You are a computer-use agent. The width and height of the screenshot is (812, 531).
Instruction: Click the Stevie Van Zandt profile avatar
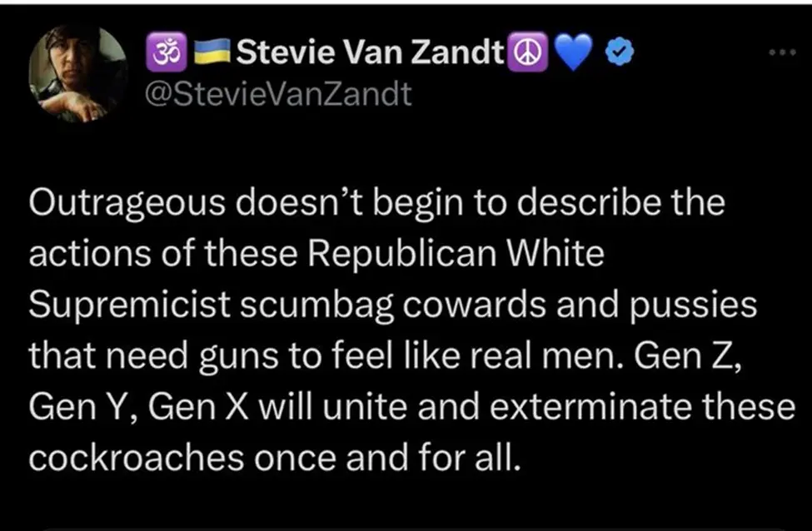pyautogui.click(x=77, y=75)
